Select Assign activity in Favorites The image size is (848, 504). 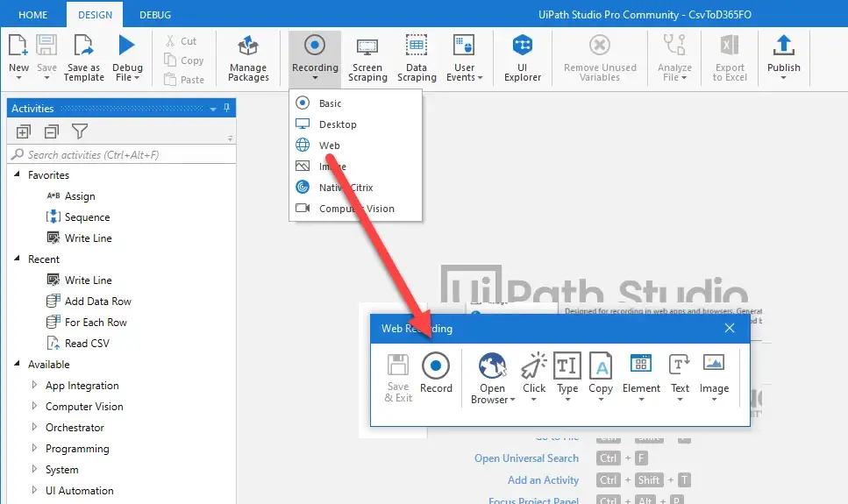coord(71,195)
